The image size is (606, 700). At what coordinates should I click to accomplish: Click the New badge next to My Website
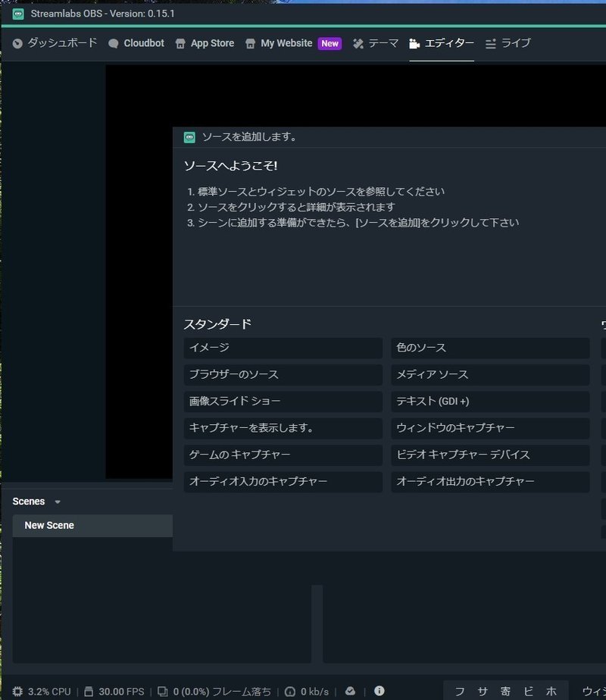point(330,43)
